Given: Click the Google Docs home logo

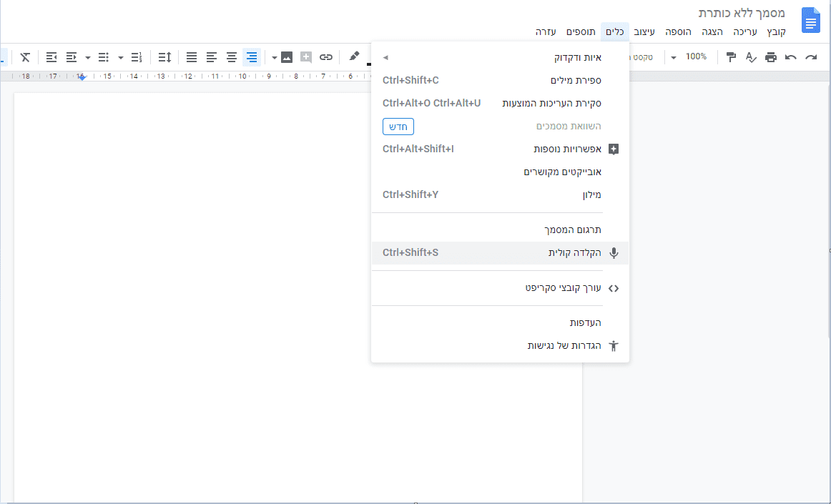Looking at the screenshot, I should (x=810, y=20).
